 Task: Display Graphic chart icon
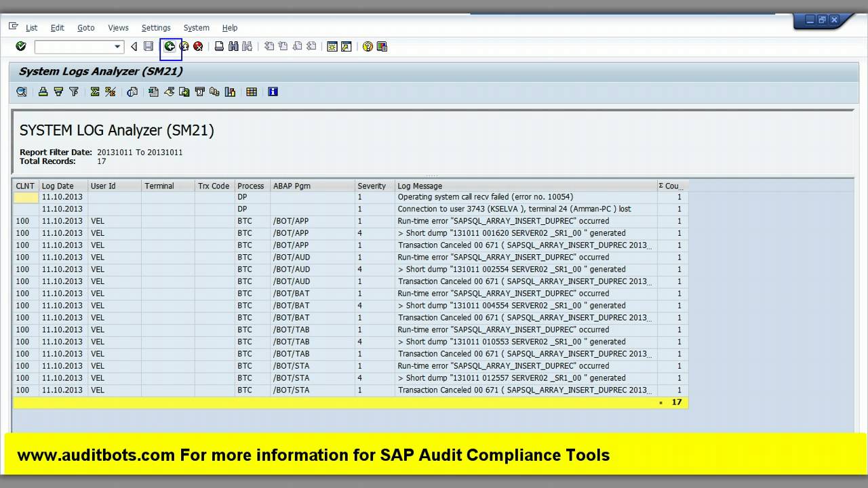[x=230, y=91]
